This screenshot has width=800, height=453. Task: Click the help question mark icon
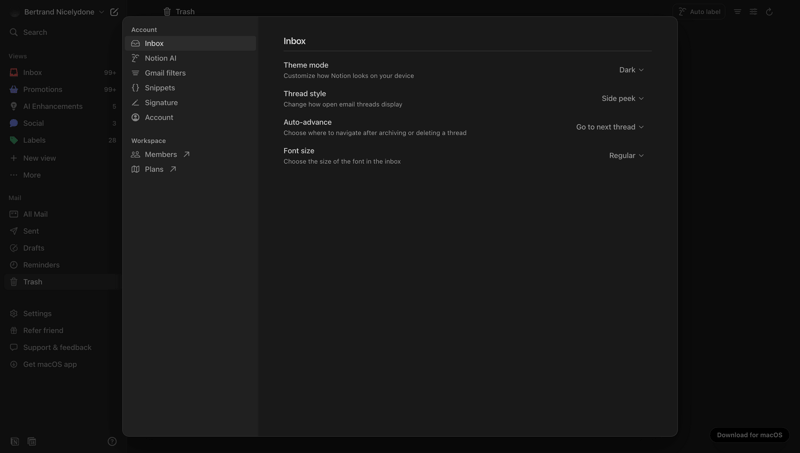pos(112,441)
